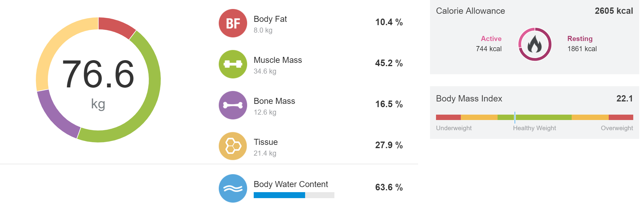Select the Muscle Mass 45.2 % value
The height and width of the screenshot is (208, 644).
tap(389, 63)
